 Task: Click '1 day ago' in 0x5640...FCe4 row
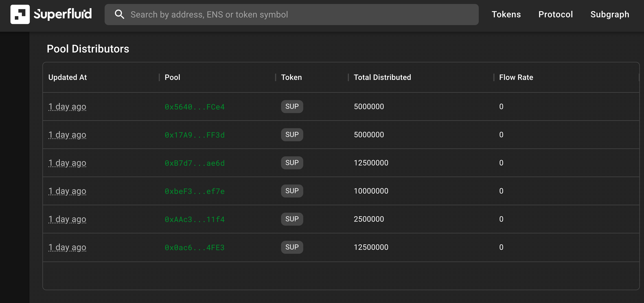[67, 107]
